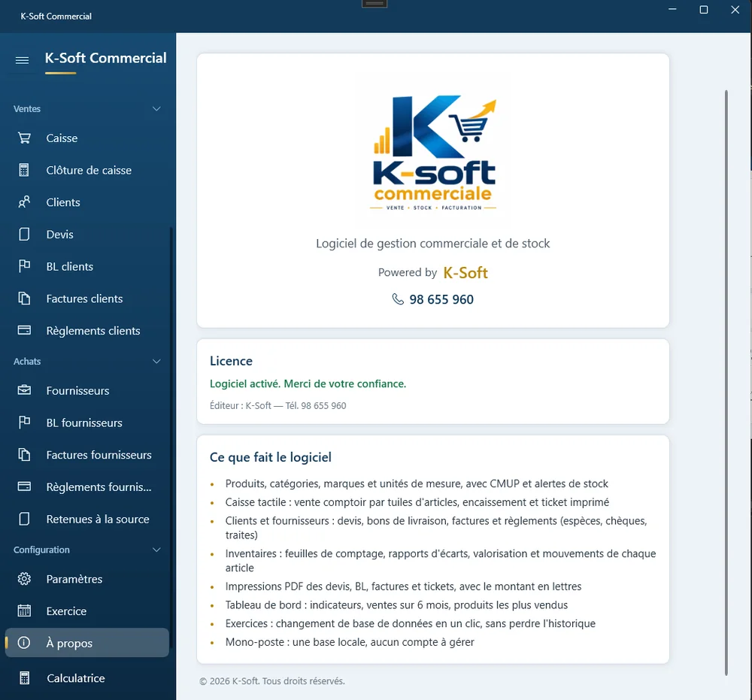Click the main content vertical scrollbar
This screenshot has width=752, height=700.
(x=726, y=382)
